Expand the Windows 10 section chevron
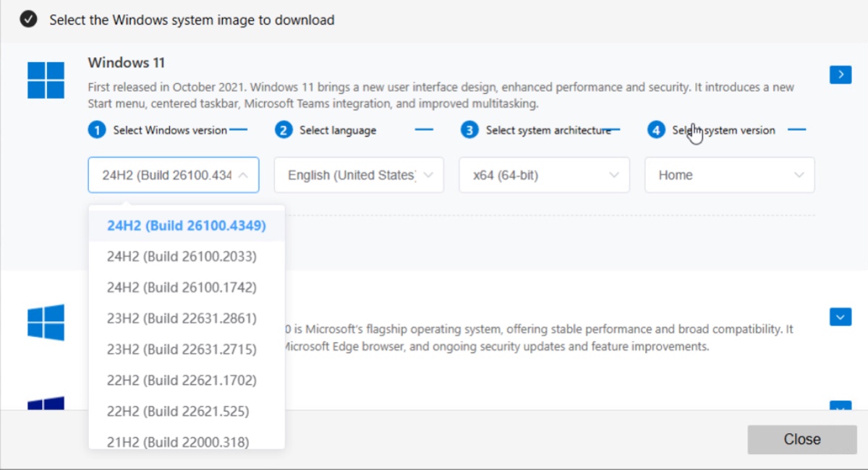The height and width of the screenshot is (470, 868). [840, 317]
